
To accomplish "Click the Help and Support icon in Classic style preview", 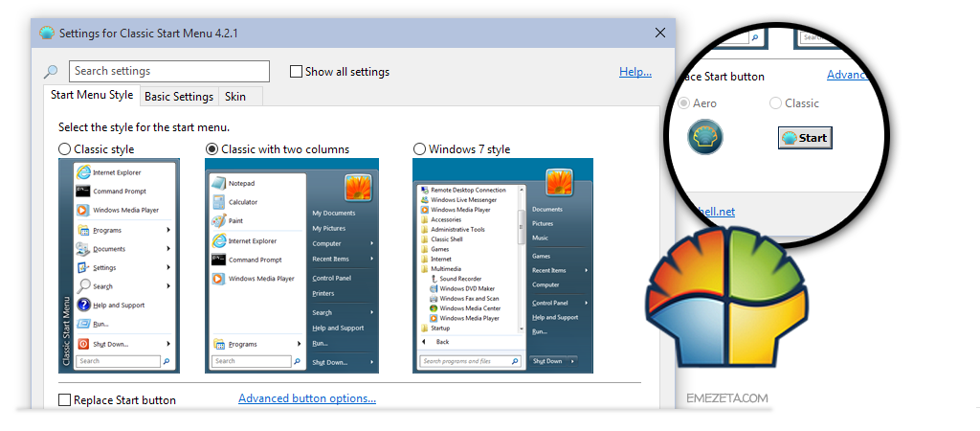I will 83,305.
